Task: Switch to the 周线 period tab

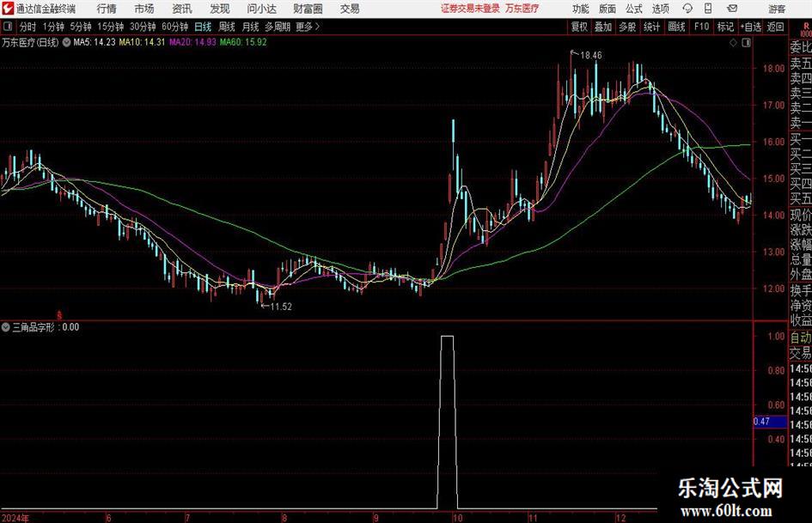Action: (x=227, y=27)
